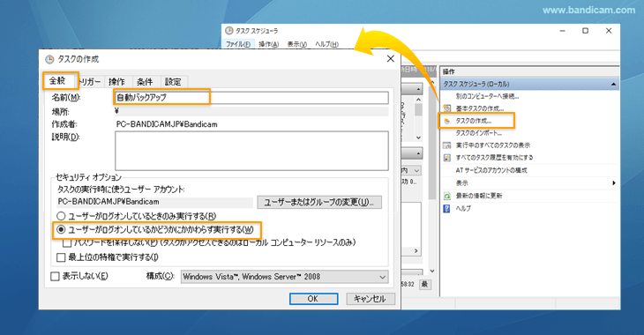The height and width of the screenshot is (335, 644).
Task: Click the キャンセル button
Action: 370,299
